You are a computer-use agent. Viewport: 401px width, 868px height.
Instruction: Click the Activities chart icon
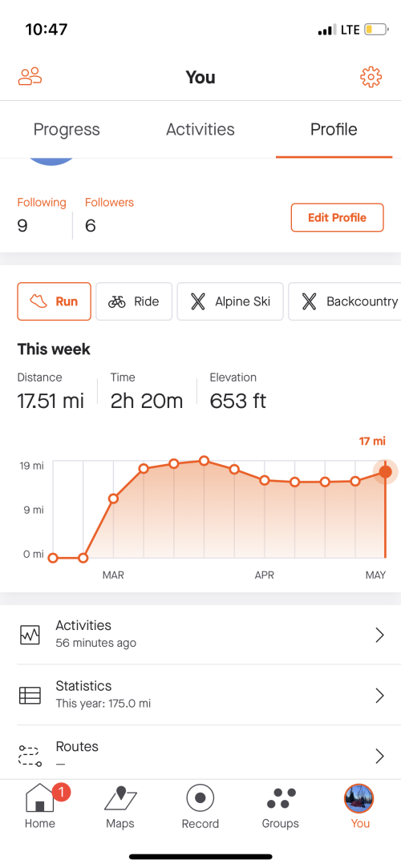pyautogui.click(x=30, y=635)
